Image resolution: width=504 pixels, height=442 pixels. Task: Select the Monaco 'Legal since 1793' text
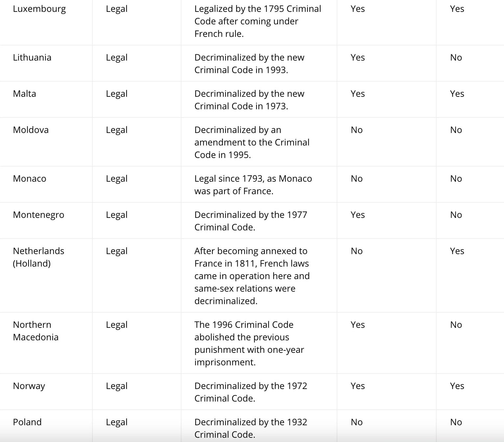(x=253, y=185)
